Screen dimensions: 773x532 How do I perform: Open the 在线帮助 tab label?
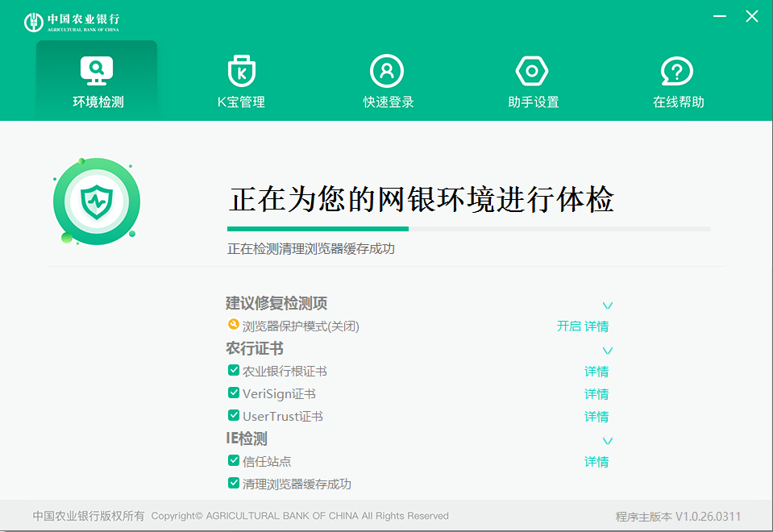679,102
